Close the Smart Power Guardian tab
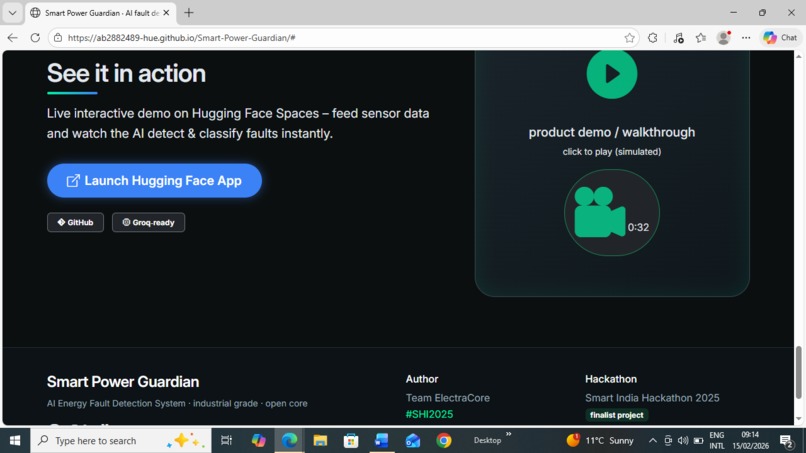This screenshot has height=453, width=806. point(166,13)
